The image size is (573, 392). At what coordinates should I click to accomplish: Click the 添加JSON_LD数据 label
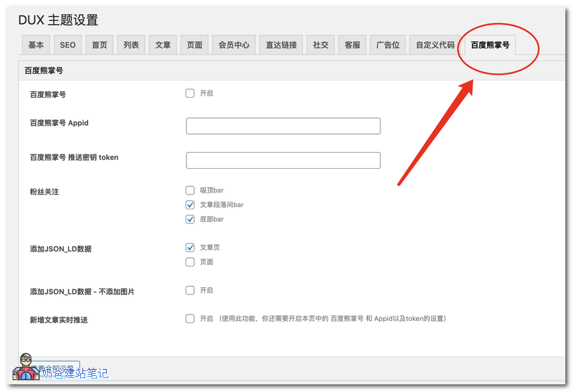click(61, 249)
